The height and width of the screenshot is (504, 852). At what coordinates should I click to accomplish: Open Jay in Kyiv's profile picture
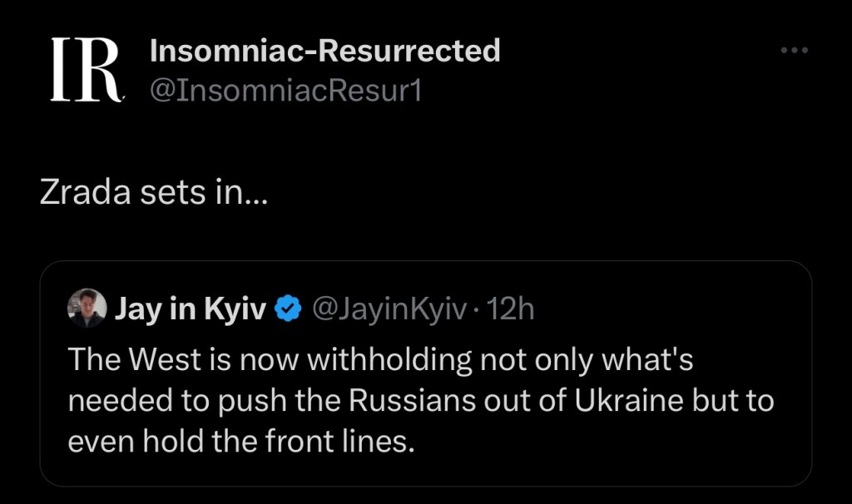[87, 309]
